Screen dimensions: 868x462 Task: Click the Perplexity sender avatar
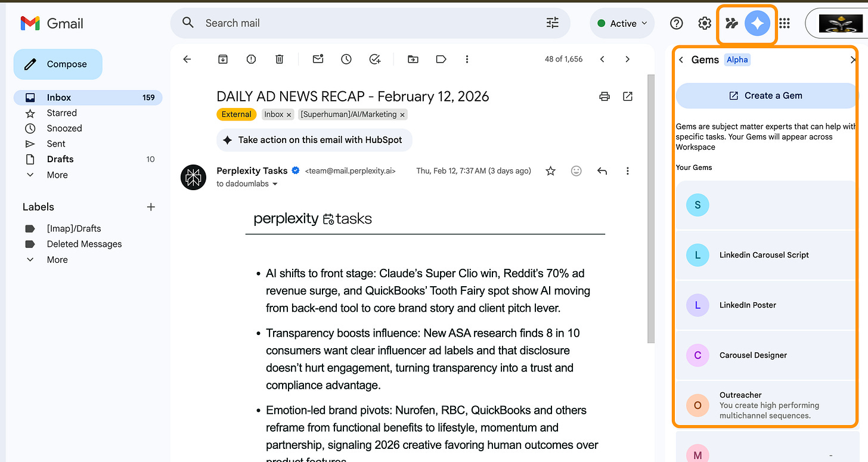pyautogui.click(x=194, y=177)
